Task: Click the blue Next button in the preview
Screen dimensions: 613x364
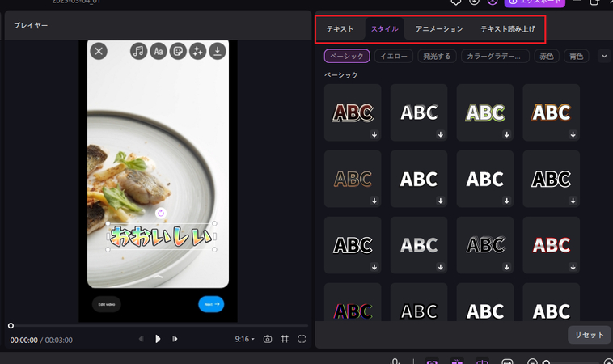Action: coord(211,304)
